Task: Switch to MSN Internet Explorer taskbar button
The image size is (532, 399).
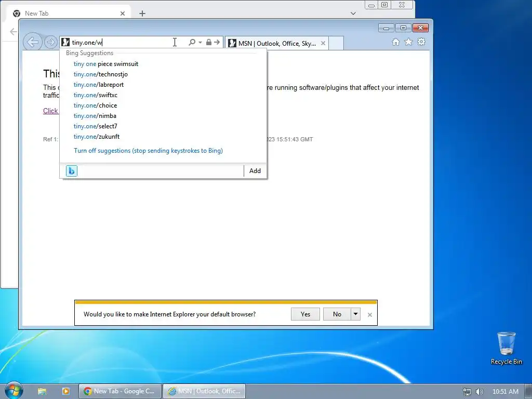Action: point(204,391)
